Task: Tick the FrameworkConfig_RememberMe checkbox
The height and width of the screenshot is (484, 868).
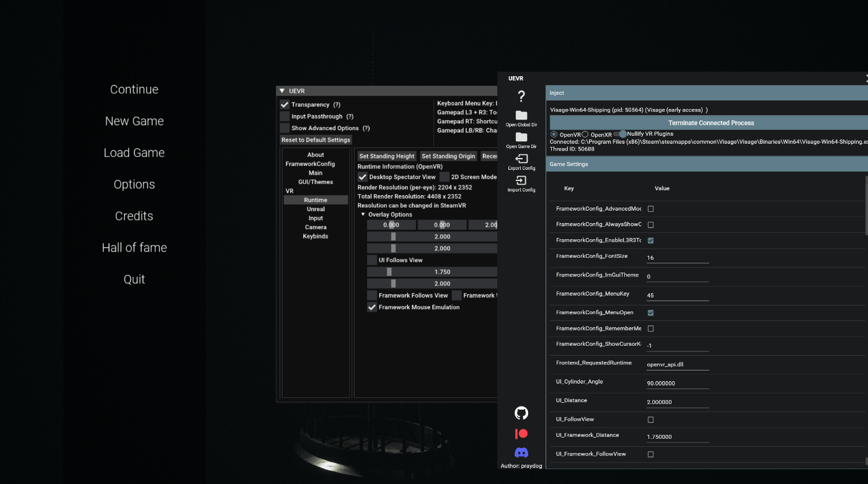Action: coord(650,328)
